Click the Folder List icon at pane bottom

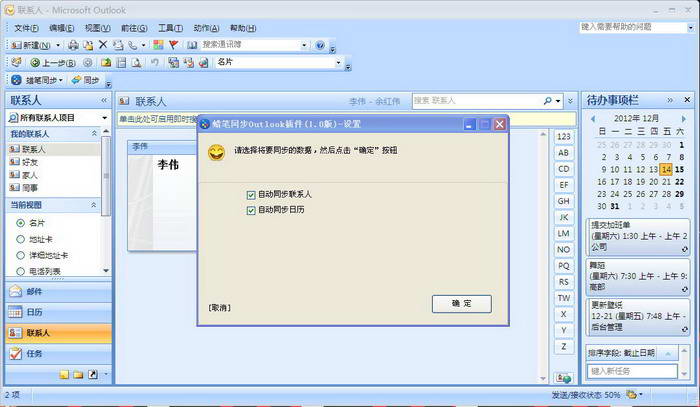(78, 374)
